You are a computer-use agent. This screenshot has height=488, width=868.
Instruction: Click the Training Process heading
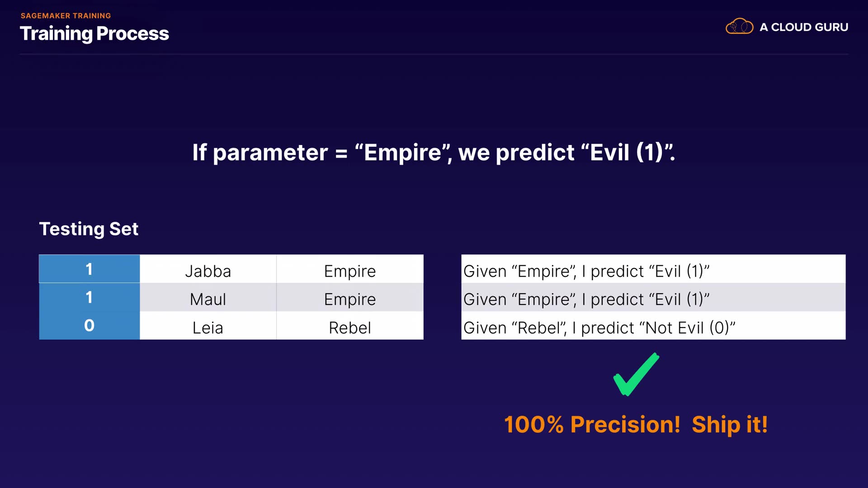point(94,33)
